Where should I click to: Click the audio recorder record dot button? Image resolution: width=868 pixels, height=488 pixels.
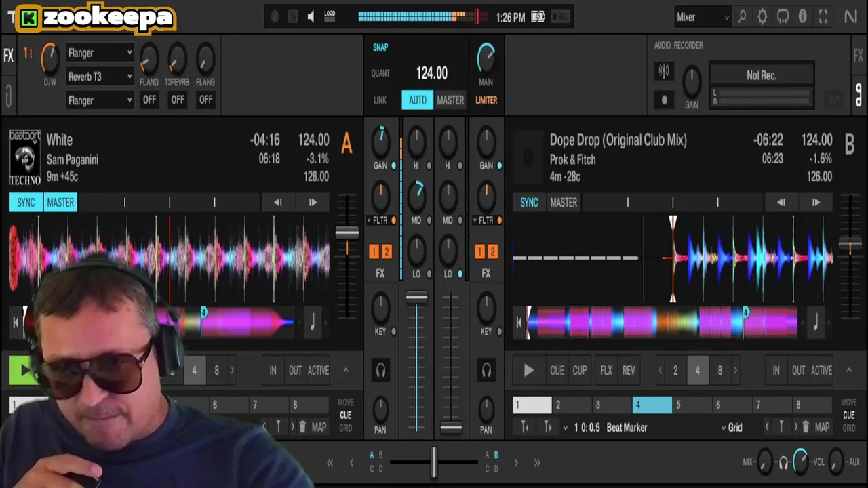pyautogui.click(x=664, y=100)
